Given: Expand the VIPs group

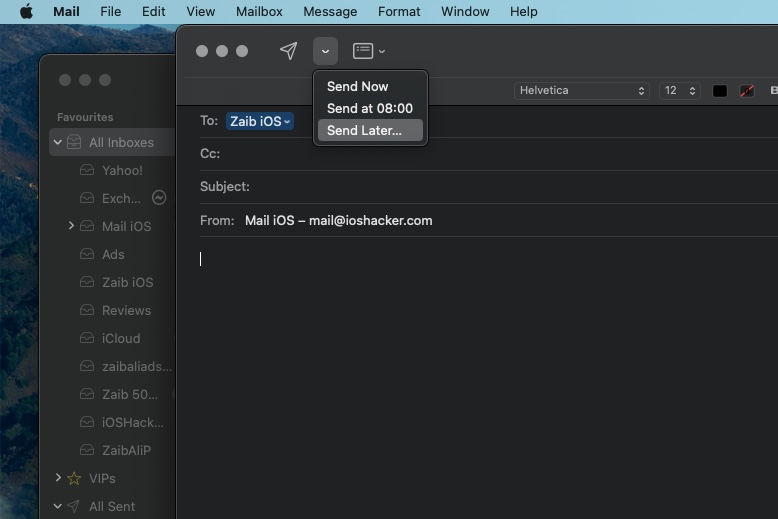Looking at the screenshot, I should click(58, 478).
